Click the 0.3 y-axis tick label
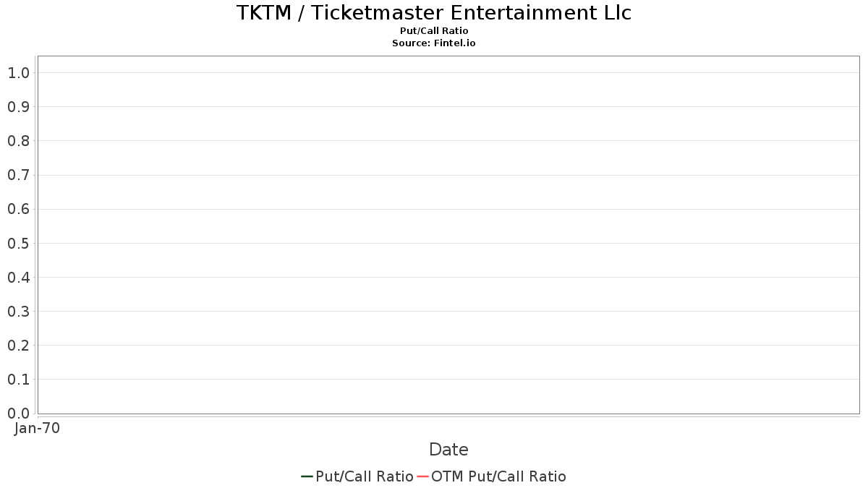 19,312
